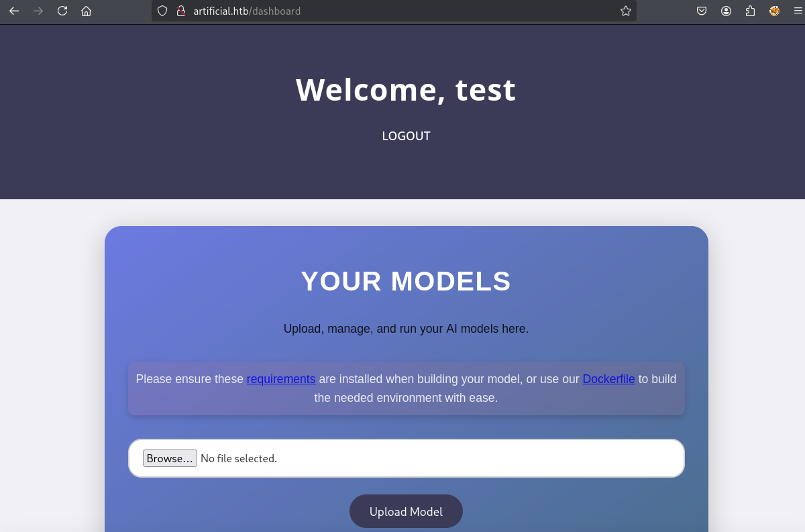Viewport: 805px width, 532px height.
Task: Click the 'YOUR MODELS' heading
Action: point(406,281)
